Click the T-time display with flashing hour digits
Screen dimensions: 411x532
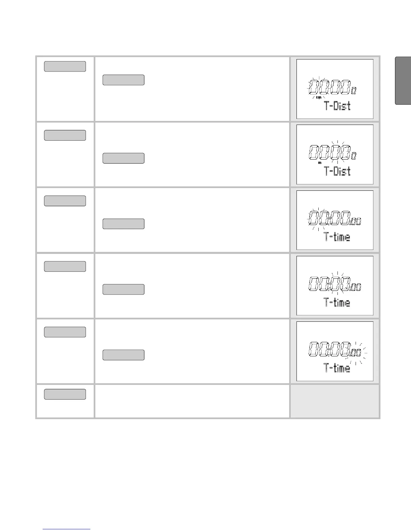tap(335, 220)
